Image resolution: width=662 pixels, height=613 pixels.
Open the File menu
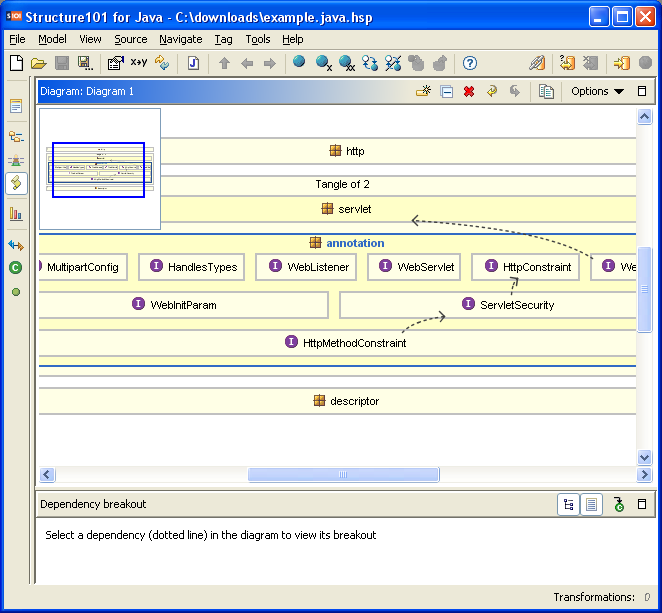tap(17, 39)
